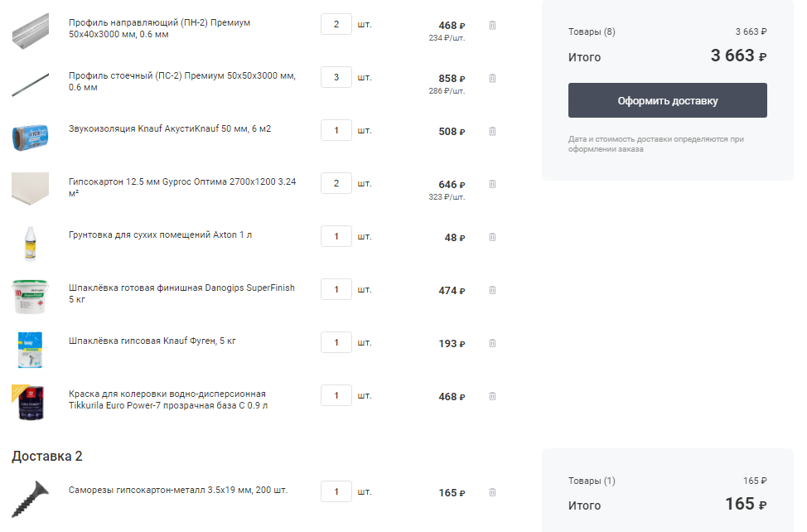Click the Knauf insulation roll thumbnail
807x532 pixels.
pyautogui.click(x=31, y=137)
